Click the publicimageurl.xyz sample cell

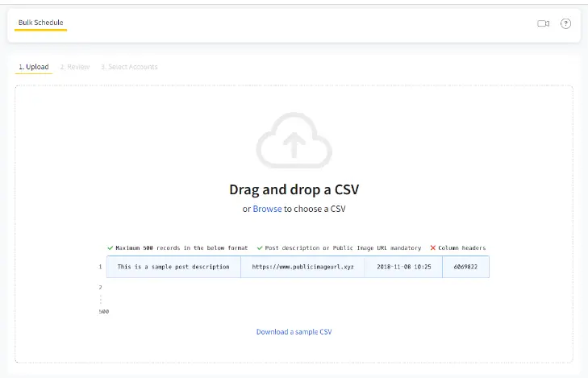pos(302,266)
